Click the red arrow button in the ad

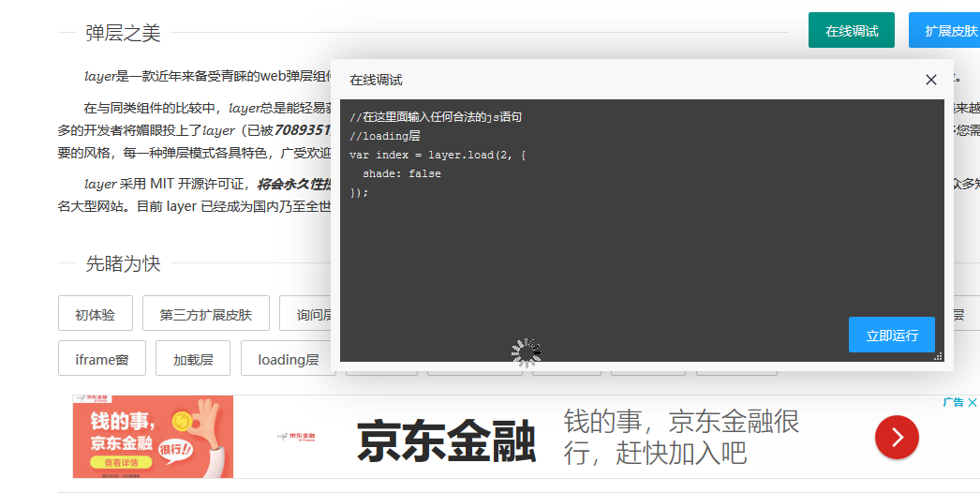(x=897, y=438)
